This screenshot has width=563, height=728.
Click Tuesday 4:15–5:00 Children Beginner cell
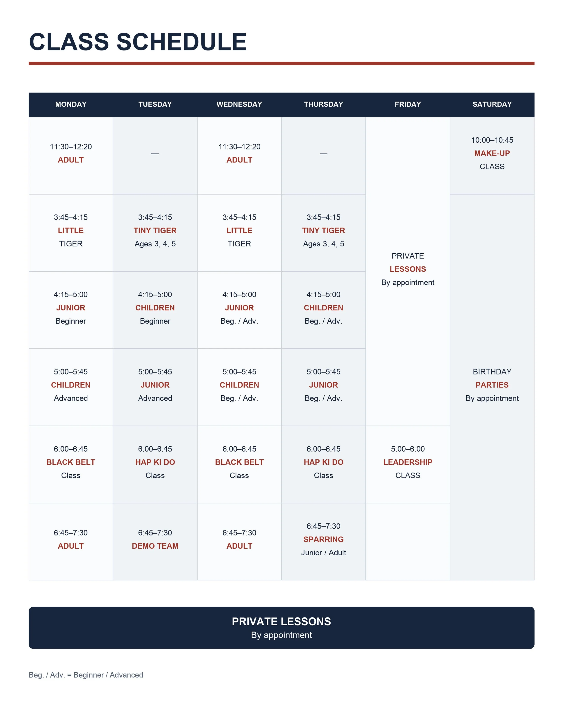pos(155,310)
